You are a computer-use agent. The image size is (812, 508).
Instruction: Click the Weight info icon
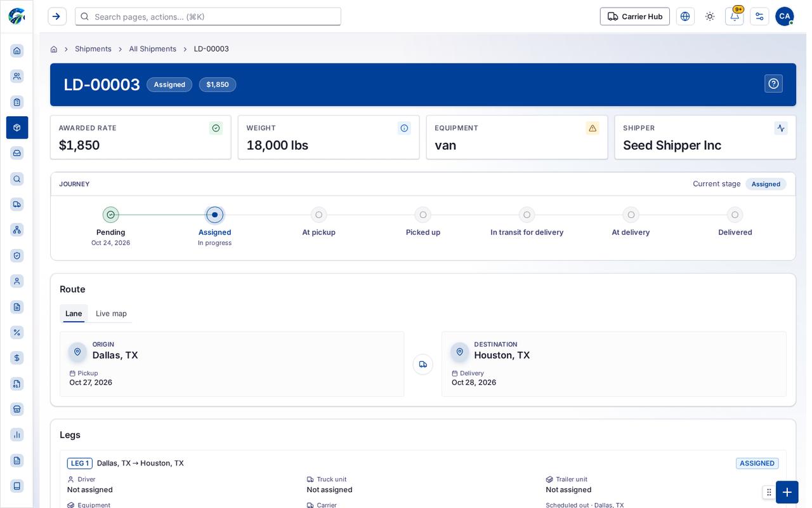point(404,128)
